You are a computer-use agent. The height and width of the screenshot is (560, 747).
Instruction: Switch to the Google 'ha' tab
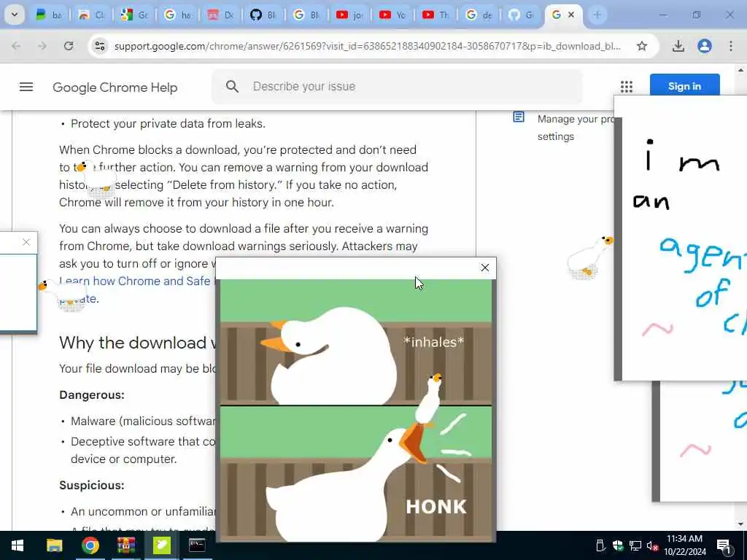tap(178, 15)
